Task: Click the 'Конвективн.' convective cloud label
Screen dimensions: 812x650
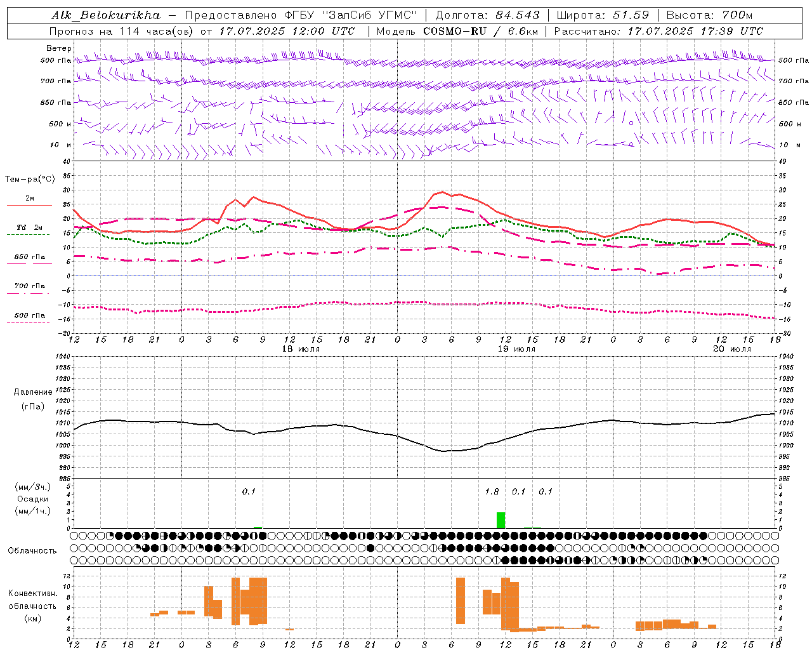Action: click(33, 594)
